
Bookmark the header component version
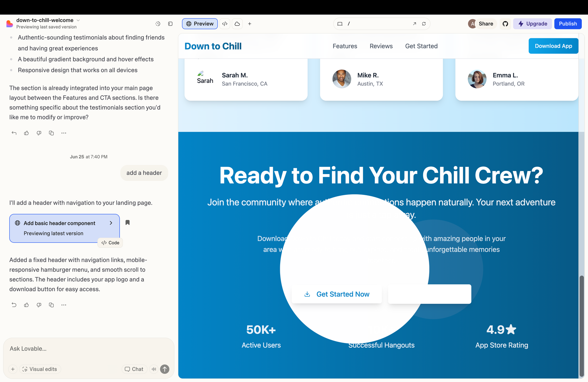(128, 223)
